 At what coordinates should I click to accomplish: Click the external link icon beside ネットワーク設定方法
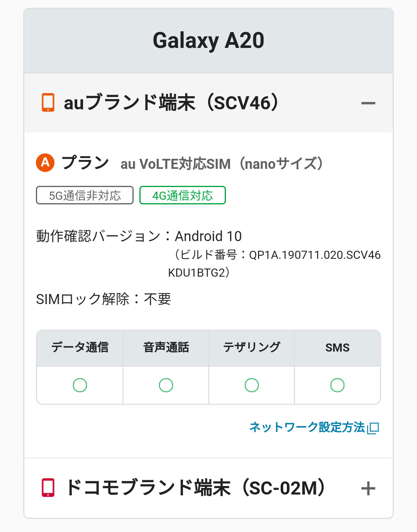tap(374, 428)
